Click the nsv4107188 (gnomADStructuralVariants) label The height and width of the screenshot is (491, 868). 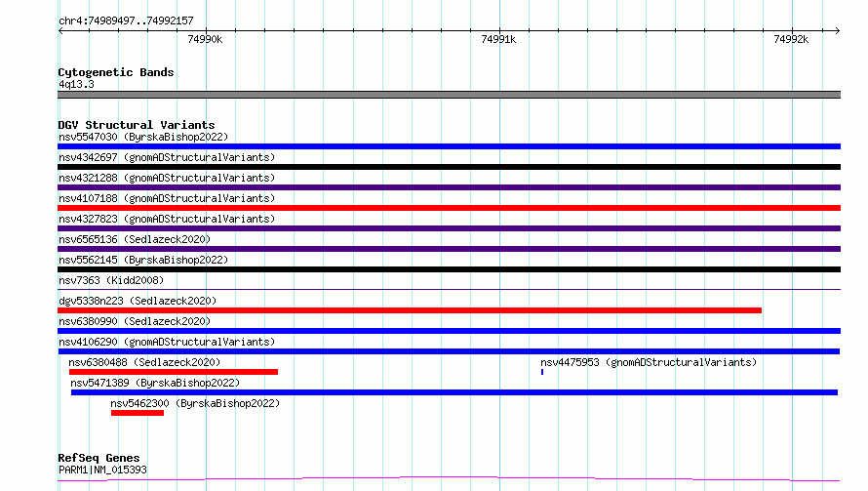pyautogui.click(x=167, y=198)
